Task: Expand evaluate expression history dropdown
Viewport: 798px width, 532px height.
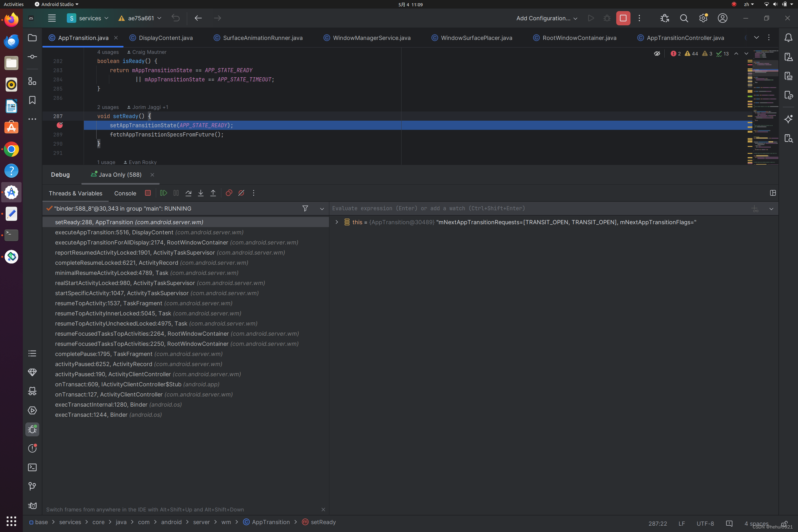Action: click(771, 209)
